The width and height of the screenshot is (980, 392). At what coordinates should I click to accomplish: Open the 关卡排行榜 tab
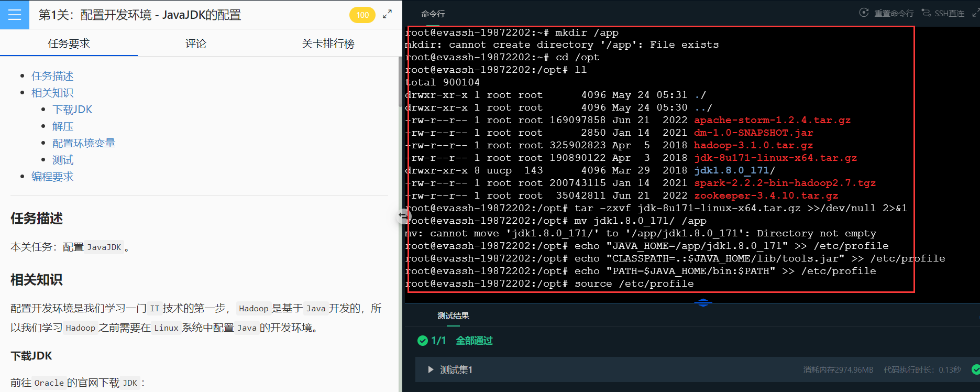point(328,43)
